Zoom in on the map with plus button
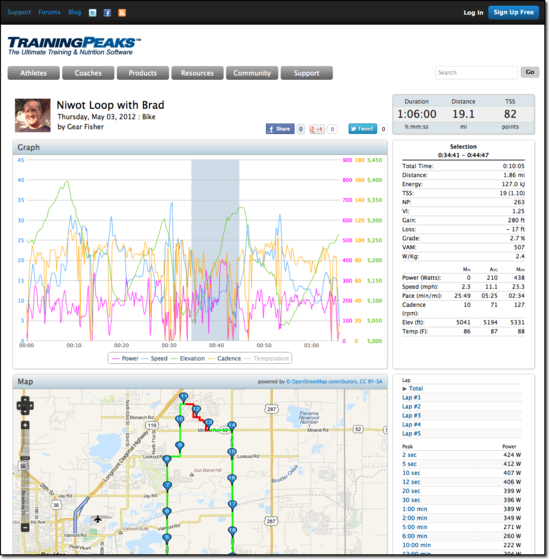Viewport: 550px width, 560px height. [x=25, y=425]
